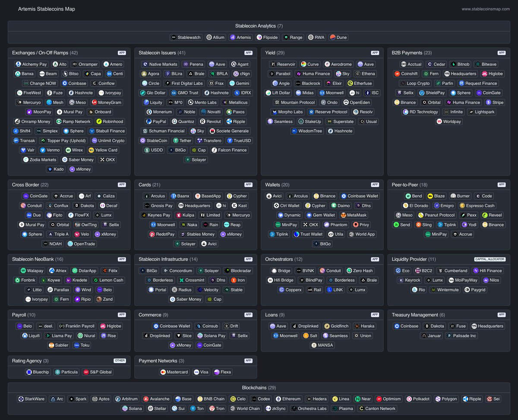Viewport: 518px width, 420px height.
Task: Click the S&P Global rating agency icon
Action: 86,372
